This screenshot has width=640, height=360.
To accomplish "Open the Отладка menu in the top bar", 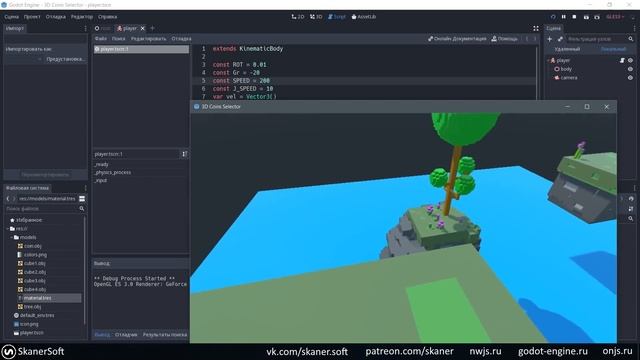I will (x=56, y=17).
